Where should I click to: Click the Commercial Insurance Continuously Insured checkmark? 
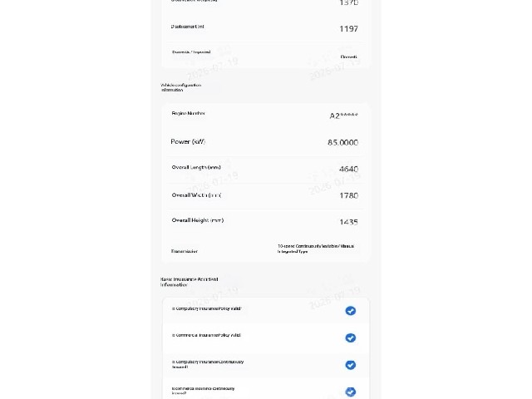point(351,392)
